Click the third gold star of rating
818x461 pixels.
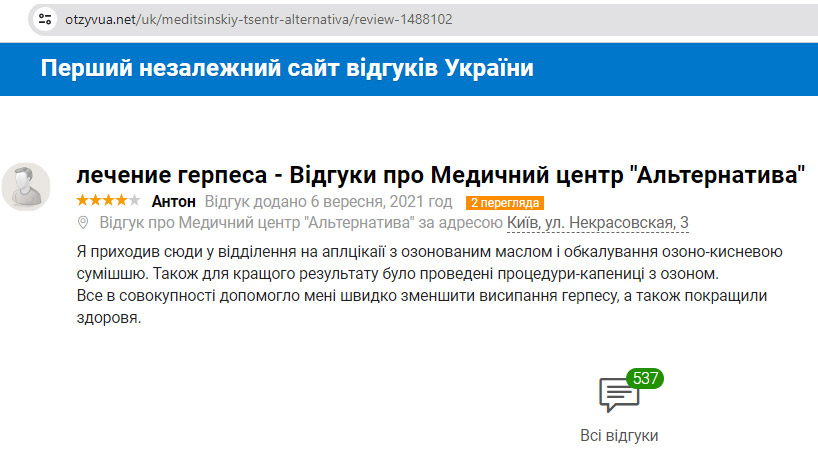click(x=108, y=201)
